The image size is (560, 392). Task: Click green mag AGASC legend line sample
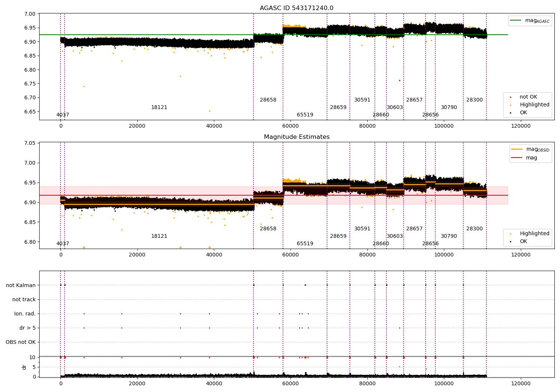pos(516,21)
